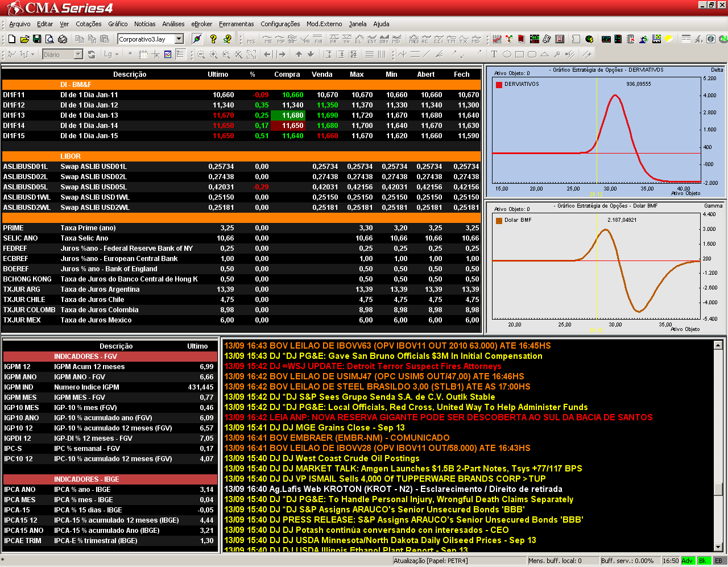Click the red DERIVATIVOS legend swatch
728x567 pixels.
499,84
